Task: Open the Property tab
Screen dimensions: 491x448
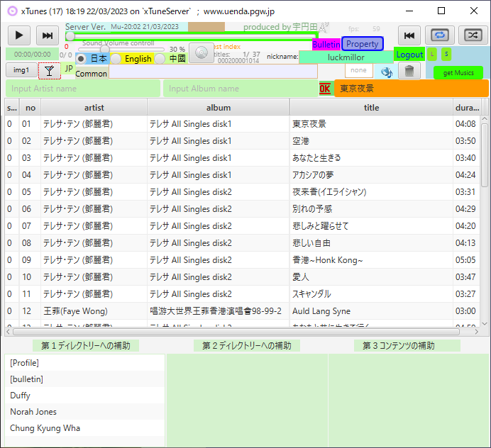Action: pos(362,44)
